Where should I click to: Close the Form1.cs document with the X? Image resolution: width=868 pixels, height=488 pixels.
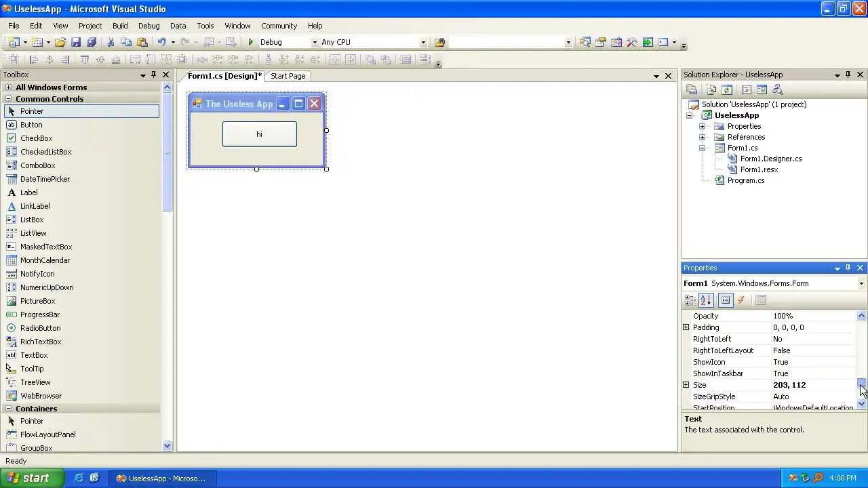668,76
